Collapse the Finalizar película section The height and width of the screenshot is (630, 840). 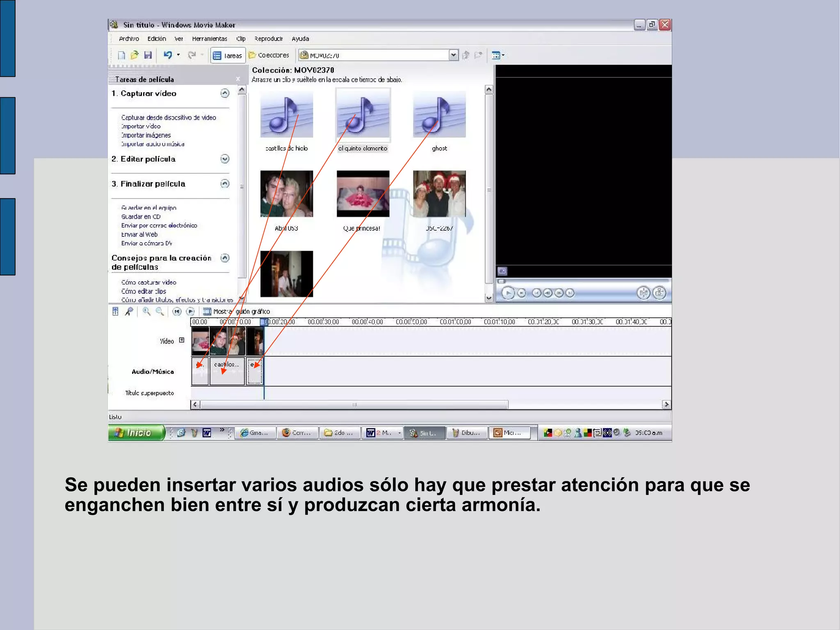225,183
